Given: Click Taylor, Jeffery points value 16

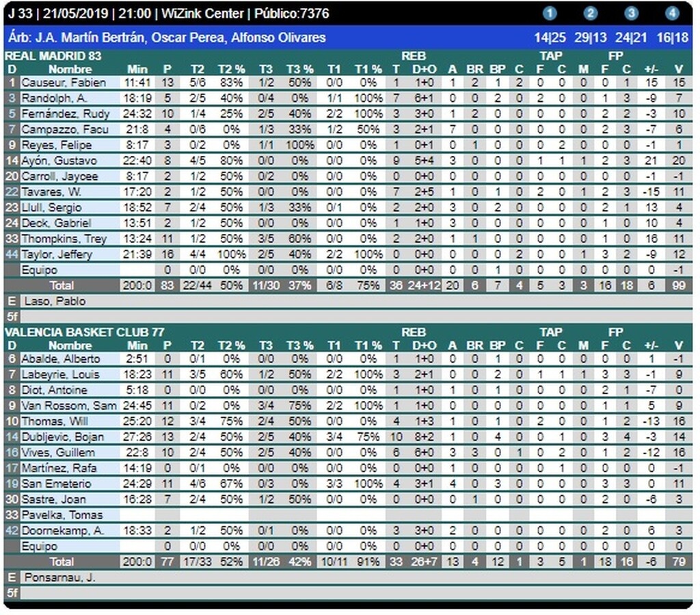Looking at the screenshot, I should pos(167,254).
